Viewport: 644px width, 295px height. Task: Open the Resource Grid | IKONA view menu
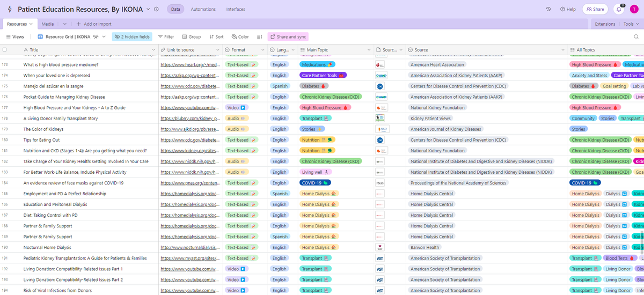72,36
